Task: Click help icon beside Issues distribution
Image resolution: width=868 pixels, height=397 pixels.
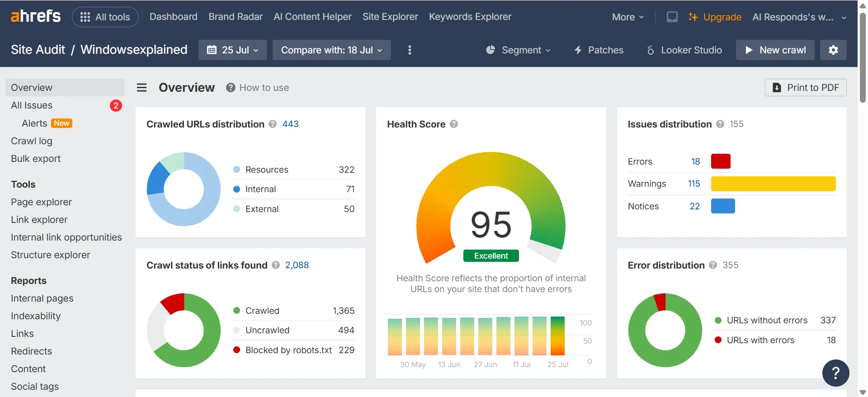Action: 720,124
